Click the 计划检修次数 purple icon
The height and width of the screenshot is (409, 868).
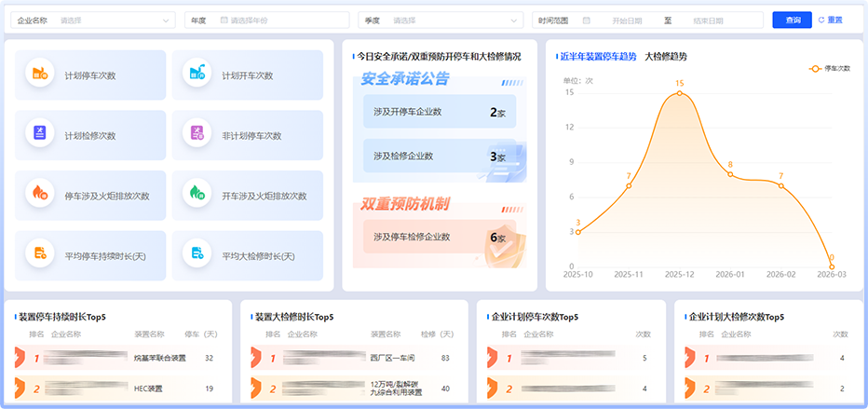pyautogui.click(x=40, y=133)
